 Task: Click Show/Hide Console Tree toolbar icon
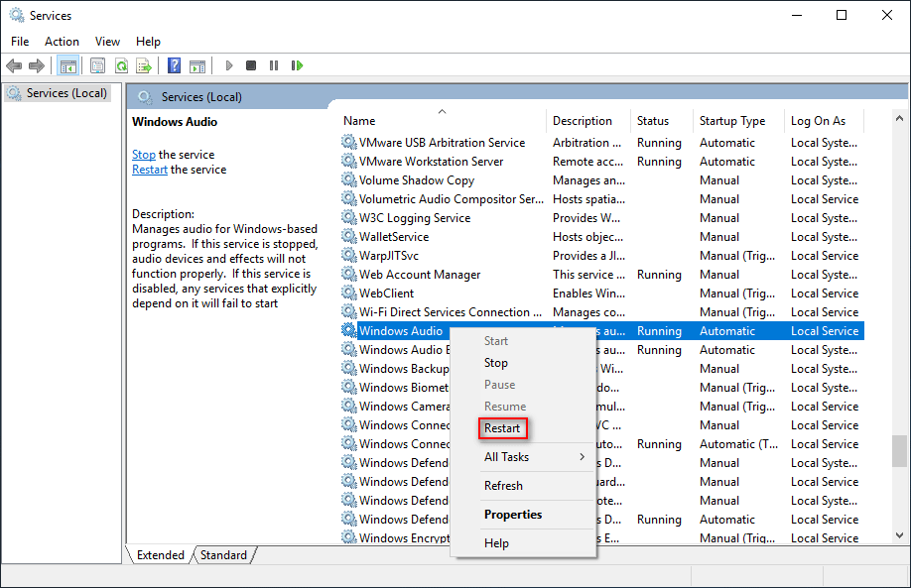click(x=68, y=65)
